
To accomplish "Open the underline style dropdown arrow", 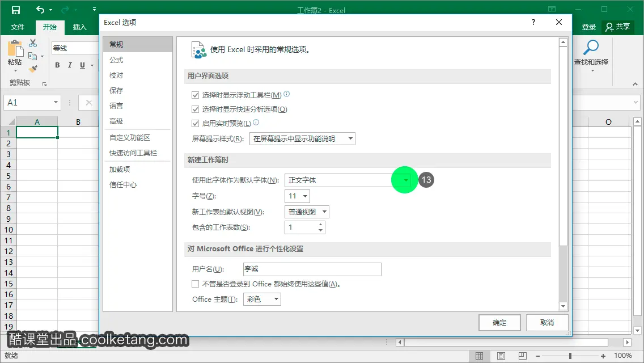I will pyautogui.click(x=92, y=65).
